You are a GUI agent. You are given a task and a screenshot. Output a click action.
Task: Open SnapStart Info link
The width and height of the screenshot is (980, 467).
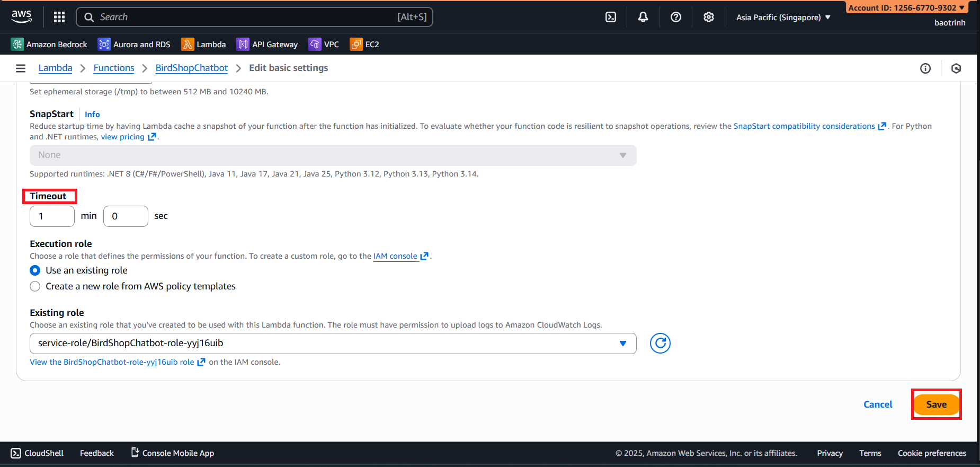point(92,114)
